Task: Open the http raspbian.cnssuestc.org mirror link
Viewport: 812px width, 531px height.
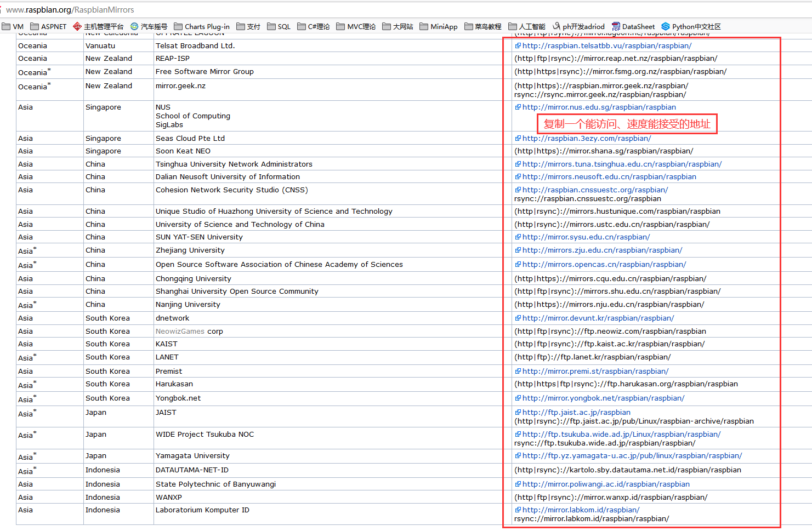Action: coord(595,190)
